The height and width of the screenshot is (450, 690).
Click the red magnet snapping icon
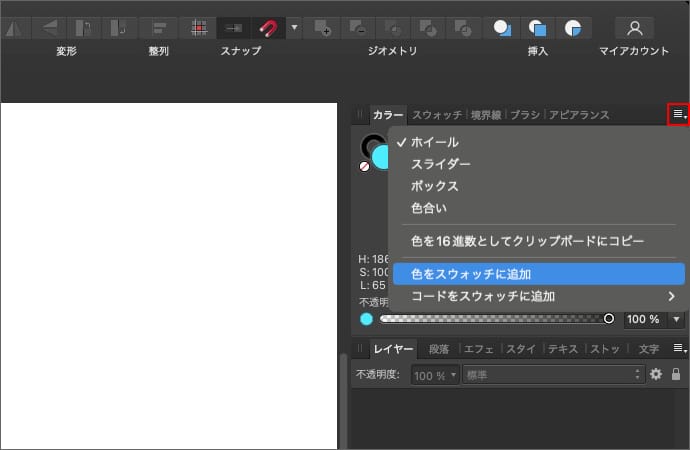tap(268, 27)
